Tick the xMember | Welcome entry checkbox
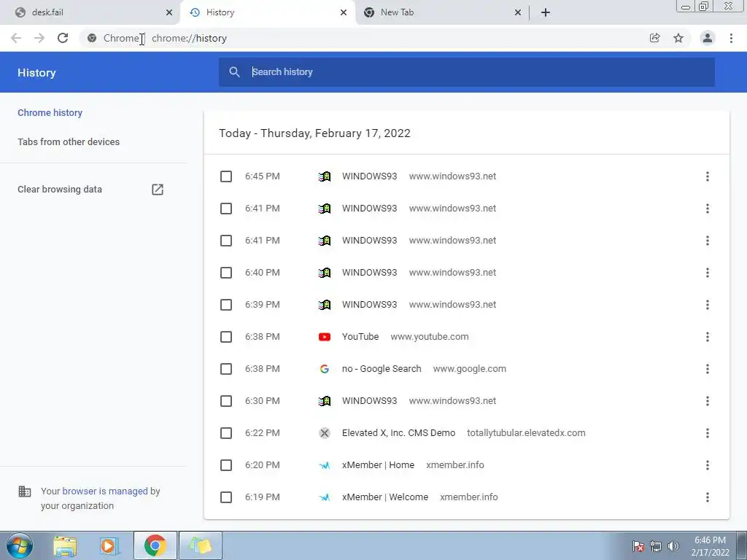The height and width of the screenshot is (560, 747). pos(226,497)
